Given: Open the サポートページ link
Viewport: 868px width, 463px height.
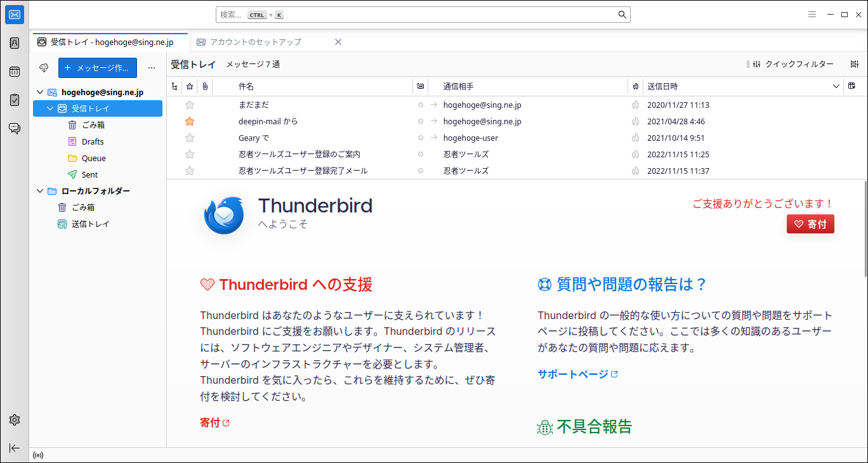Looking at the screenshot, I should (577, 374).
